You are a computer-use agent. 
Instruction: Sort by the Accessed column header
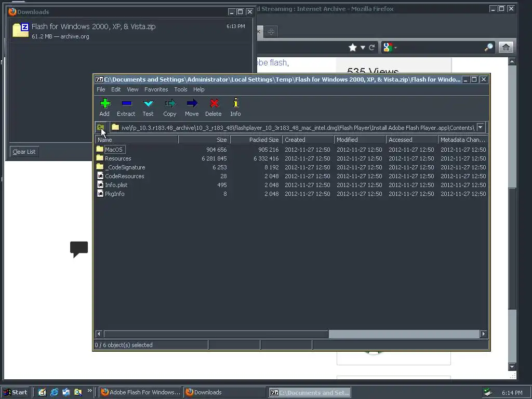(x=412, y=140)
